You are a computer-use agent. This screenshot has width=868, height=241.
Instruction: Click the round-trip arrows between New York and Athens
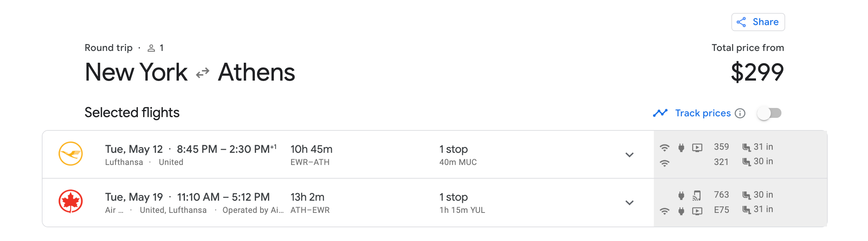[x=203, y=73]
